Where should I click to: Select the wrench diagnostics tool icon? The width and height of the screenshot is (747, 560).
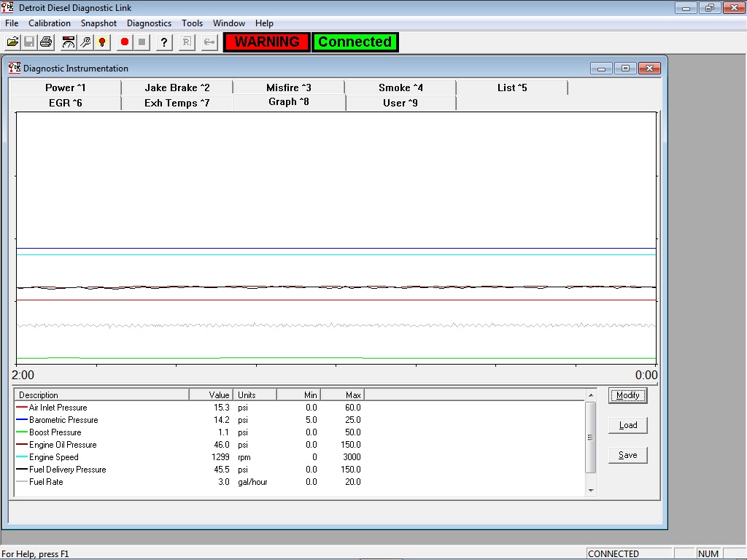[84, 42]
